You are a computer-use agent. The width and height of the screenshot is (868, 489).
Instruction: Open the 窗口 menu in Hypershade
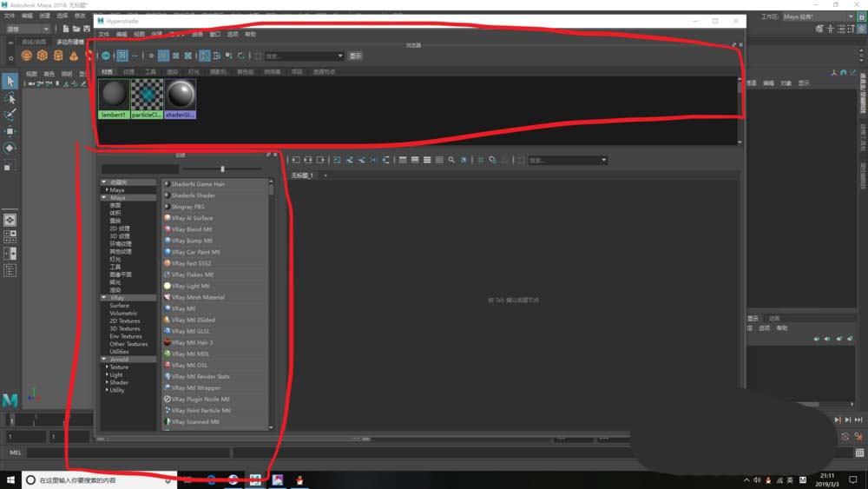(x=214, y=35)
